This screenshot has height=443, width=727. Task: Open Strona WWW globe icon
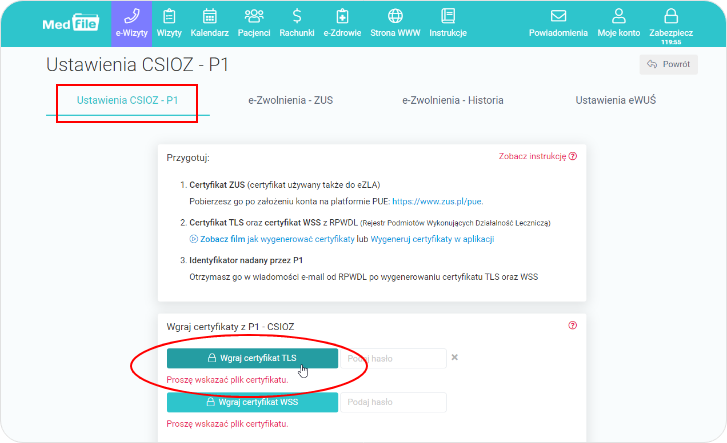click(395, 17)
